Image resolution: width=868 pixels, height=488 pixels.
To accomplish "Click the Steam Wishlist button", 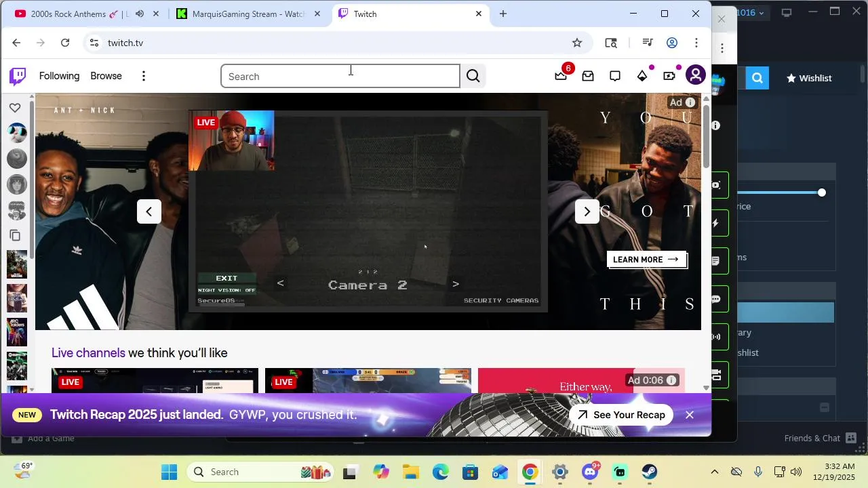I will pos(809,78).
